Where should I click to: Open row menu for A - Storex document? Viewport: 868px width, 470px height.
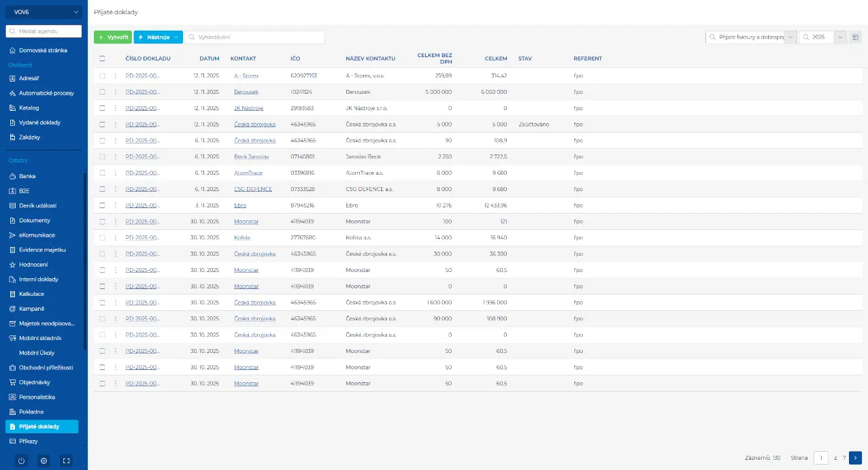coord(116,75)
